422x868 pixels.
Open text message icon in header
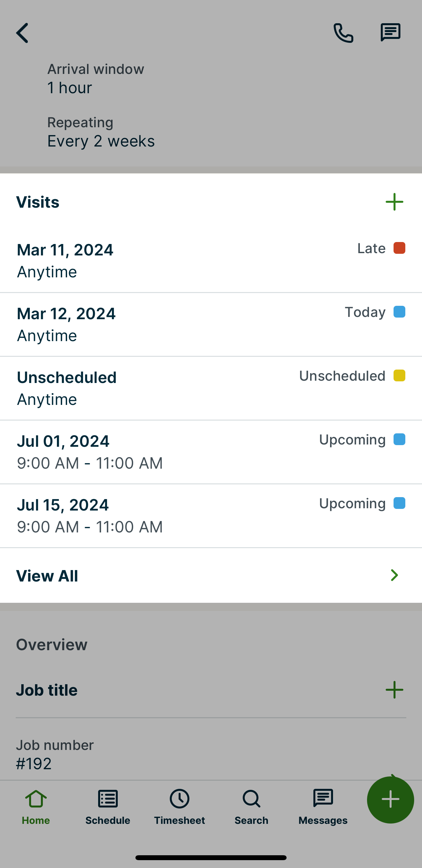tap(390, 33)
